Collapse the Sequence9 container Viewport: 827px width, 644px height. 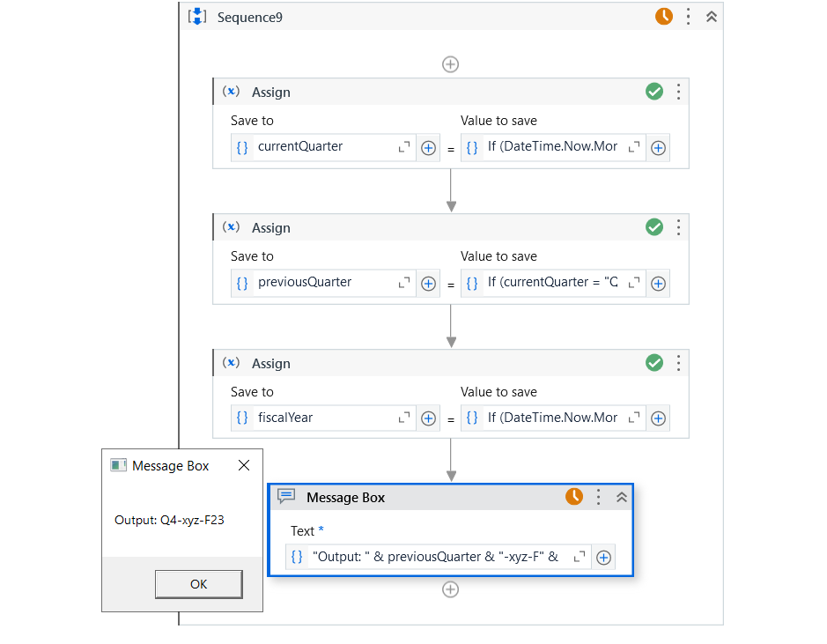click(x=712, y=17)
